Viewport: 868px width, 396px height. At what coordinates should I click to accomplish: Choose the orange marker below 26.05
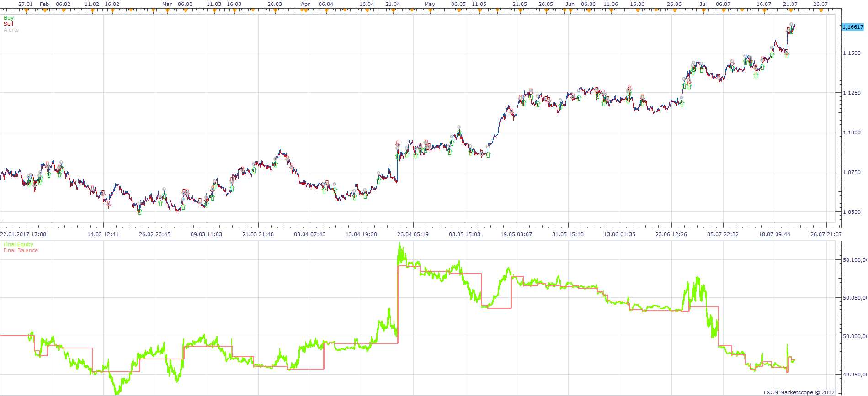point(546,11)
